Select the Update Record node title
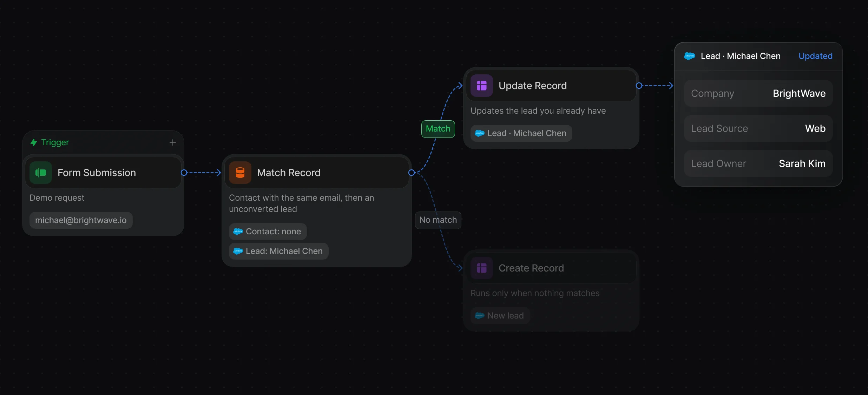 pyautogui.click(x=533, y=86)
